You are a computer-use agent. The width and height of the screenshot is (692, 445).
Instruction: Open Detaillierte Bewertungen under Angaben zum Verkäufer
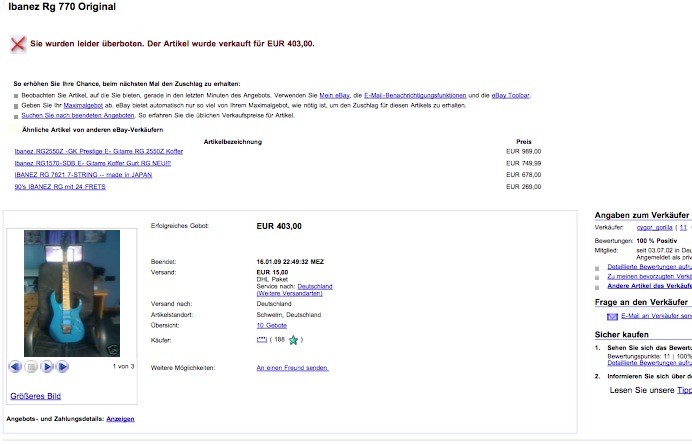pyautogui.click(x=649, y=267)
